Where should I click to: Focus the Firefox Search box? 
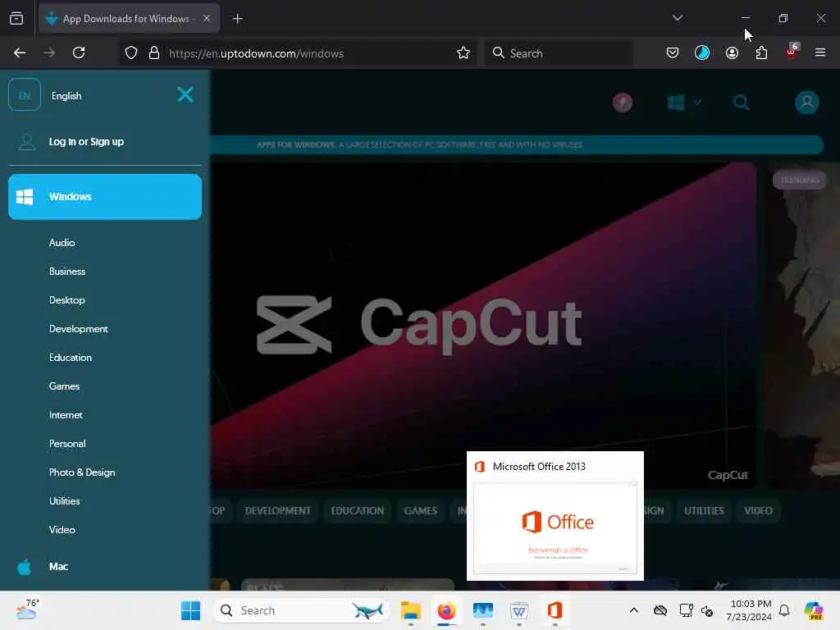pos(559,52)
